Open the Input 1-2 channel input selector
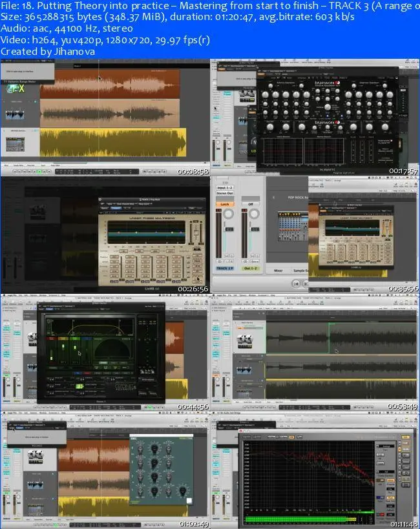Screen dimensions: 420x529 click(x=224, y=187)
